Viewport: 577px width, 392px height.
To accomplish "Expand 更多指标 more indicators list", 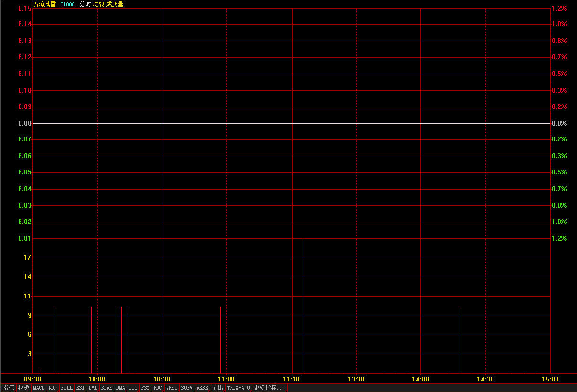I will (269, 388).
